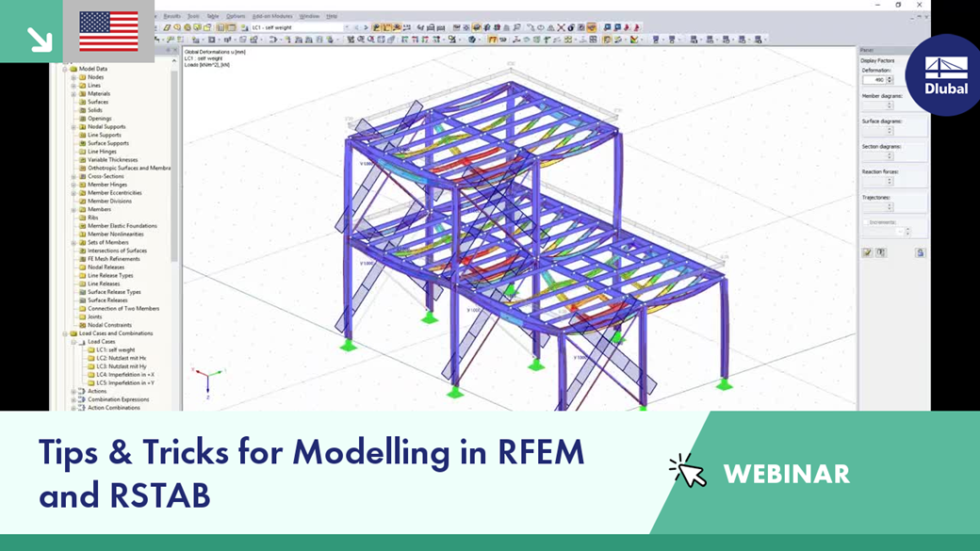Select Action Combinations tree item
This screenshot has height=551, width=980.
(114, 408)
